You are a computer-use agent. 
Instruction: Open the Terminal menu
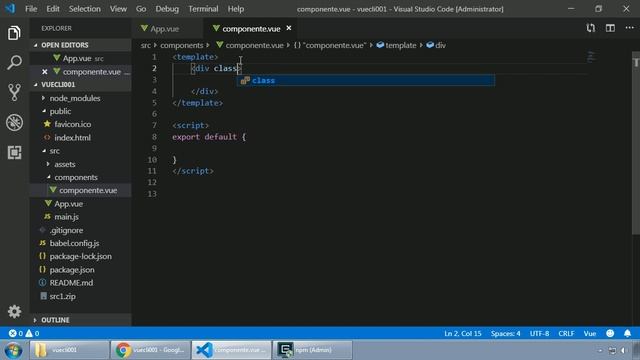(203, 9)
